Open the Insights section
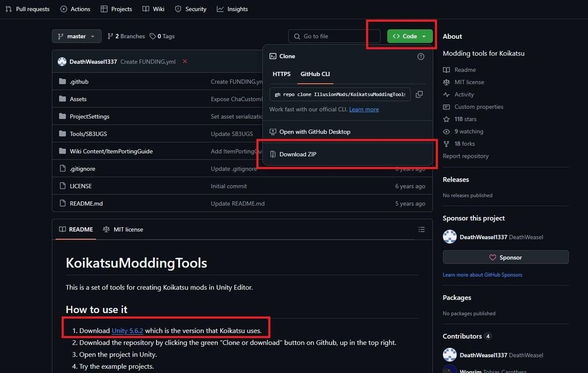The height and width of the screenshot is (373, 588). click(x=232, y=9)
